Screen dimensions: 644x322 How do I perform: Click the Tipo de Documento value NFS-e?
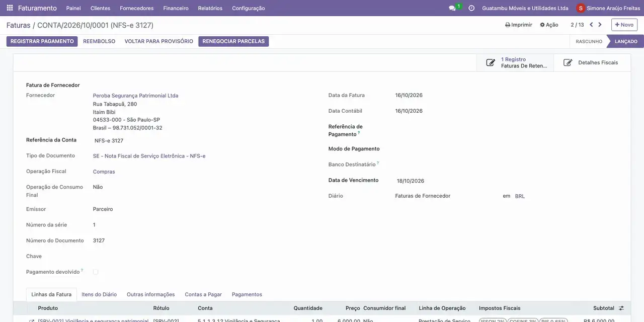coord(149,156)
